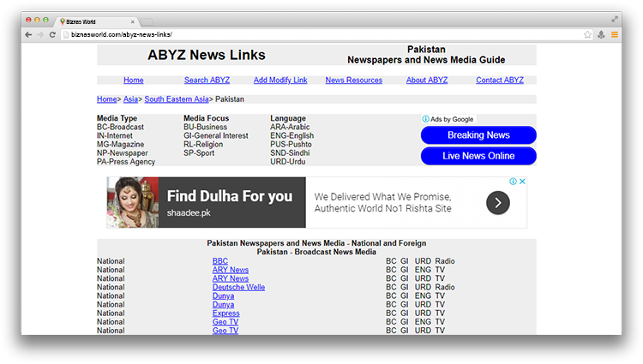Click the Live News Online button
The height and width of the screenshot is (364, 643).
coord(478,156)
